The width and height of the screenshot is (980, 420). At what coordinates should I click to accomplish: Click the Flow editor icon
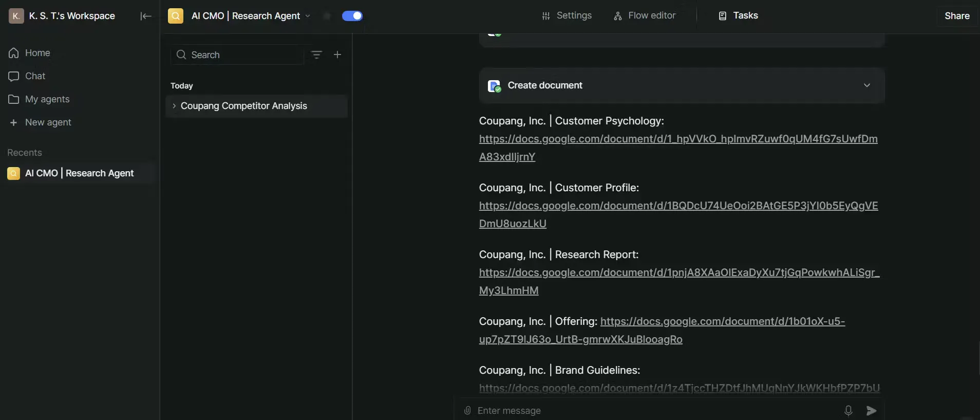click(x=618, y=16)
